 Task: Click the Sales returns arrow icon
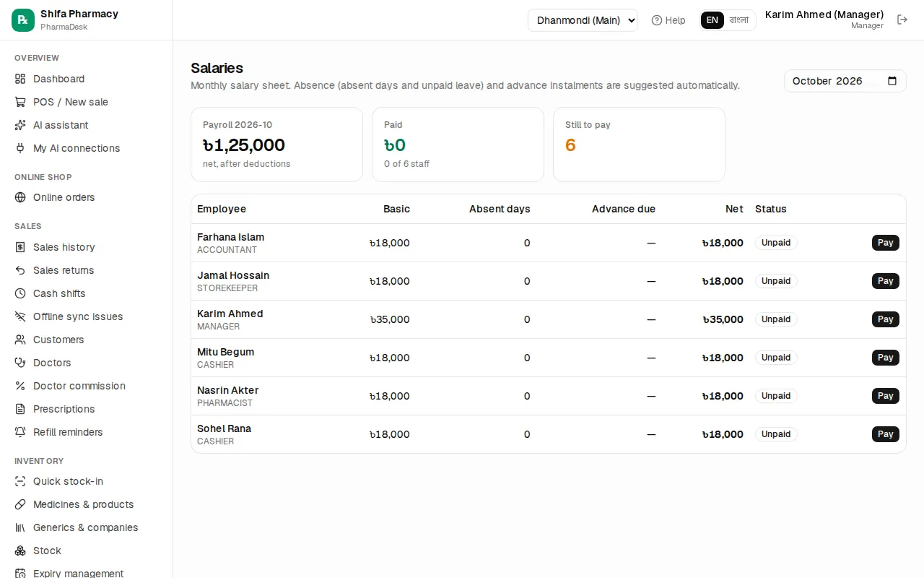[20, 270]
